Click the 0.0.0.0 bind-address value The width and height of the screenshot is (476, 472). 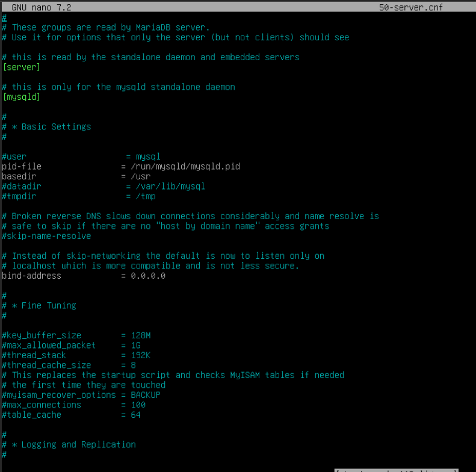pos(148,276)
